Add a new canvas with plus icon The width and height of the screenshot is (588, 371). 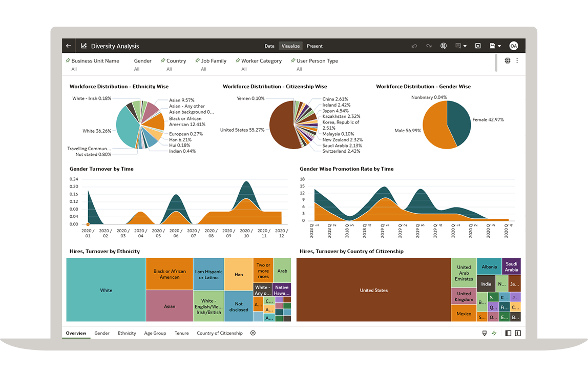point(253,333)
